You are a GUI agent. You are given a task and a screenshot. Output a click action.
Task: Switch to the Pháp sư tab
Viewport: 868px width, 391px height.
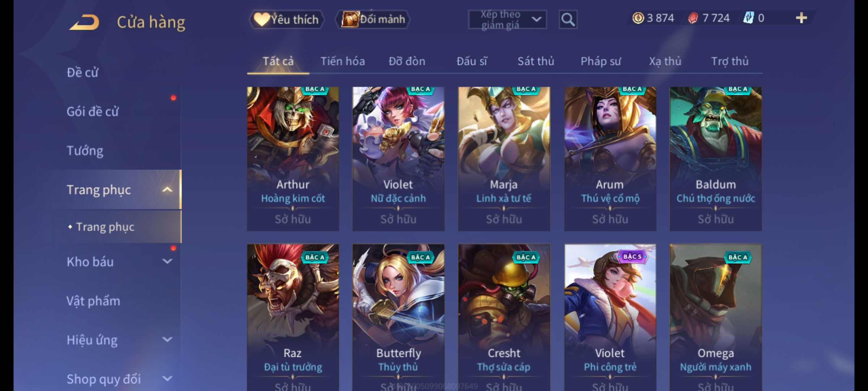click(x=601, y=61)
